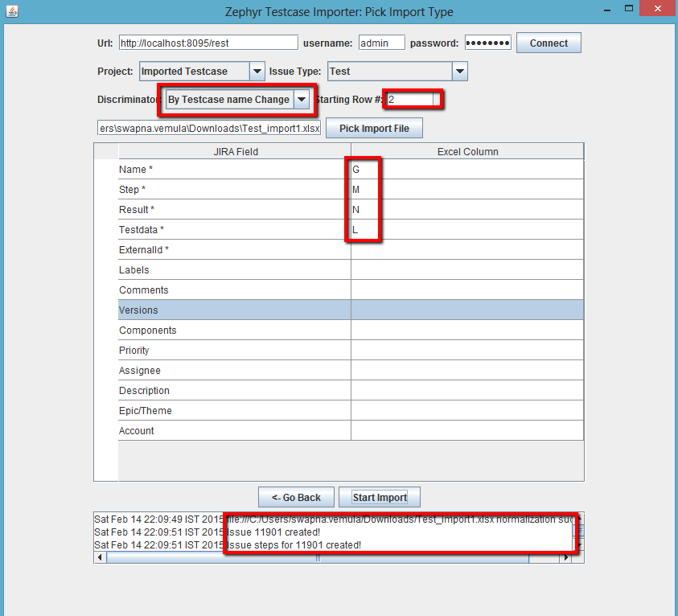Click Excel Column cell for Labels row

(x=467, y=269)
